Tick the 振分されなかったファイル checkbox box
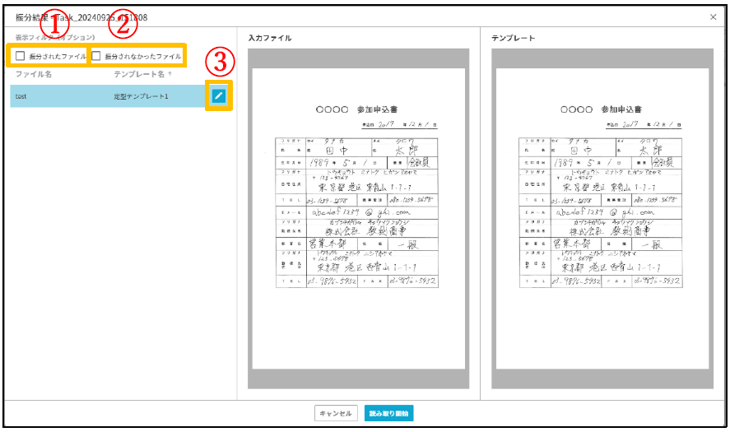This screenshot has height=432, width=730. 97,57
